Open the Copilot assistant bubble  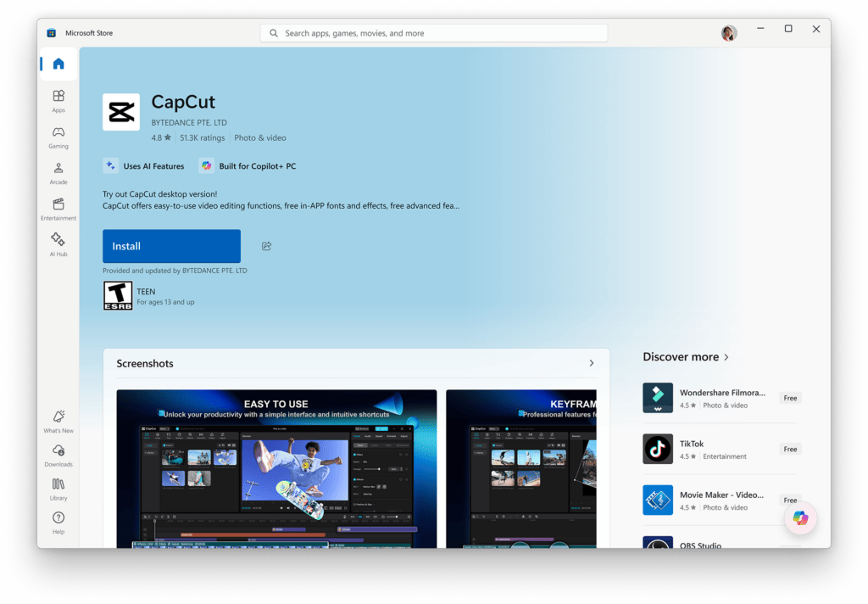799,517
